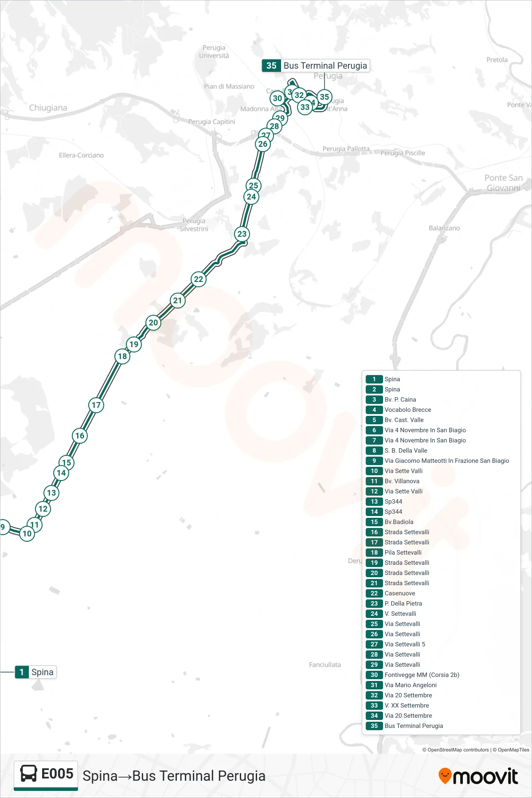Select stop marker 28 on the map
The width and height of the screenshot is (532, 798).
pos(274,126)
